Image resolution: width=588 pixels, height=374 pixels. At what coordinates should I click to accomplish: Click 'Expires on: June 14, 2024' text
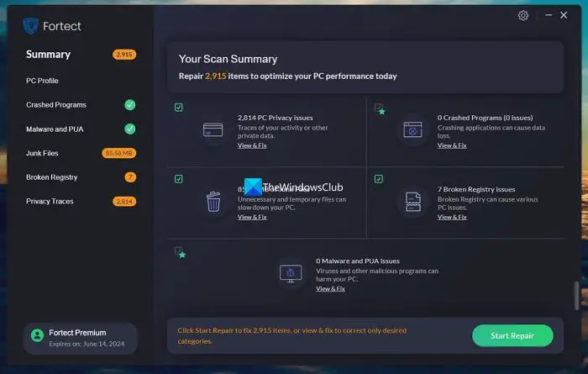click(x=87, y=344)
